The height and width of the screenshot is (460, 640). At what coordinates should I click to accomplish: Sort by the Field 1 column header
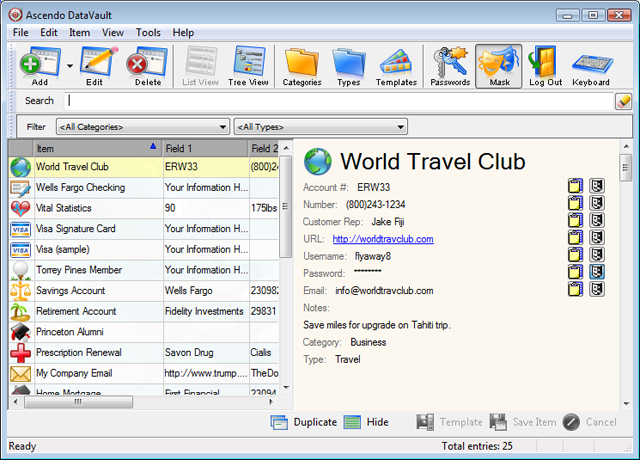[x=206, y=149]
